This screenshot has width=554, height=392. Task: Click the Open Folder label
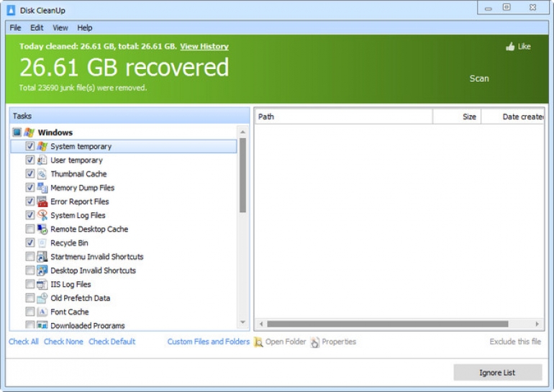tap(286, 342)
